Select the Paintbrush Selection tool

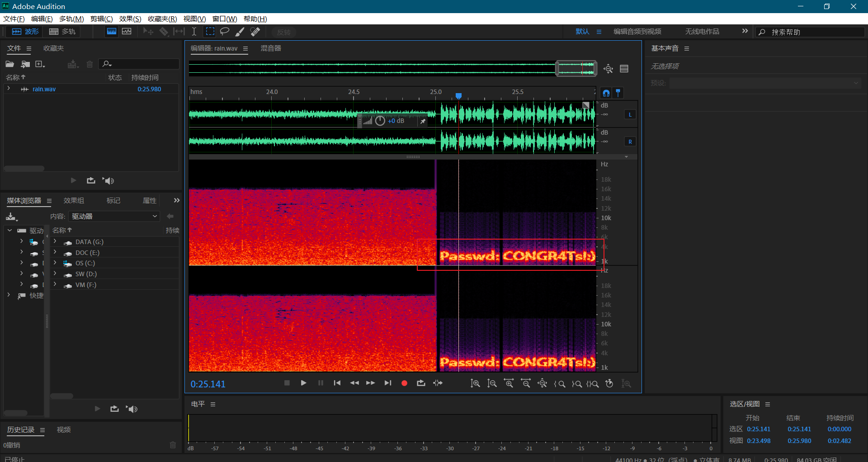pos(240,32)
